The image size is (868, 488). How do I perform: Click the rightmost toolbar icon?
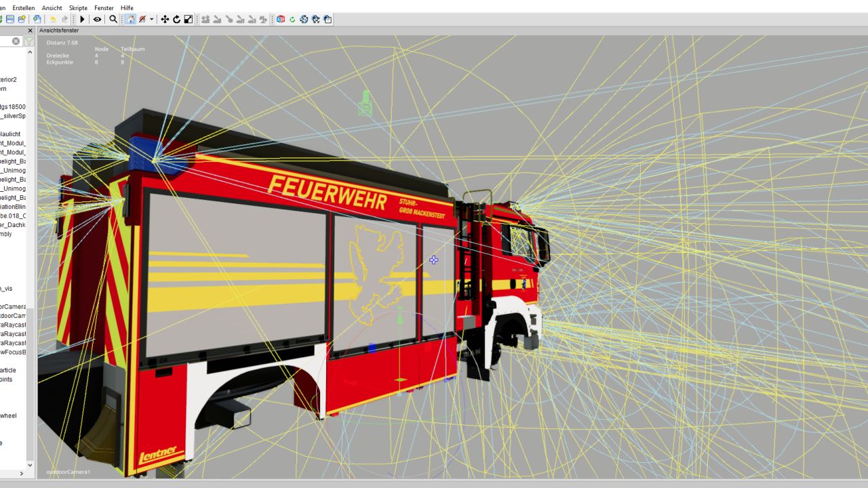pyautogui.click(x=328, y=20)
